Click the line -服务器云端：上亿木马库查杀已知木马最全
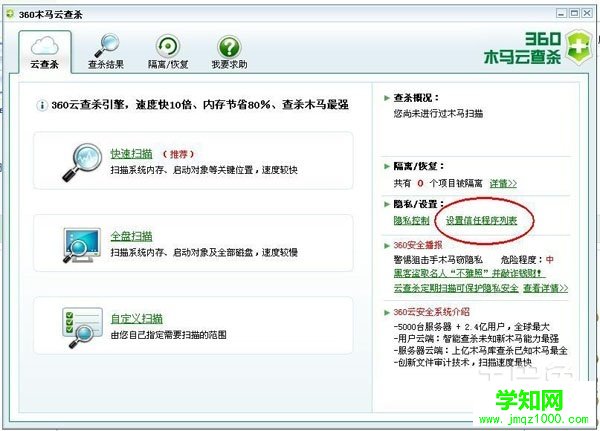 480,350
